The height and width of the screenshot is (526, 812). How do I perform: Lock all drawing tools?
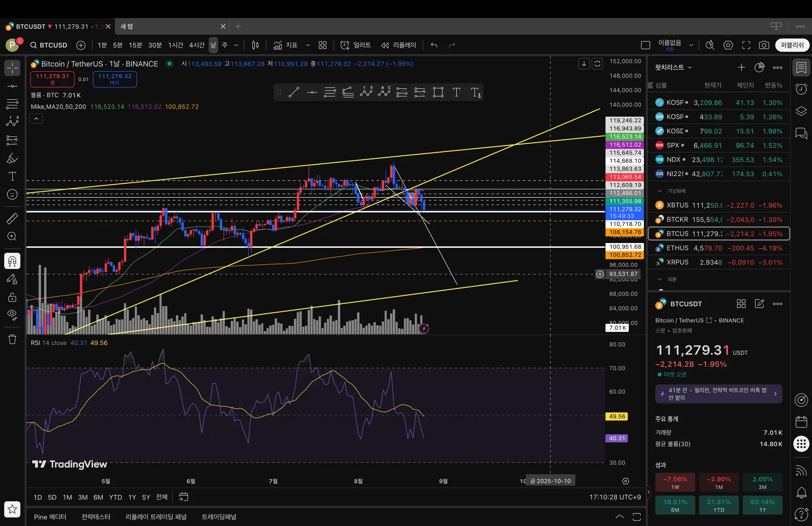point(12,297)
